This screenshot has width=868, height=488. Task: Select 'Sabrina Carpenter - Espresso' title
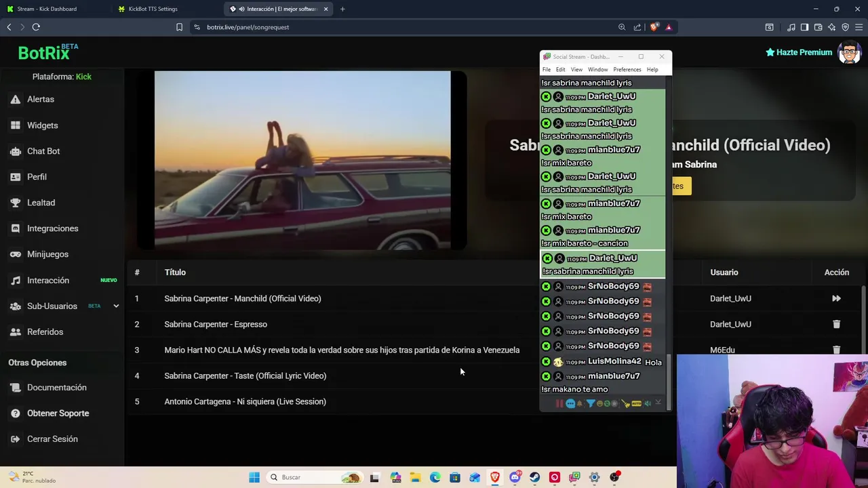pos(216,324)
